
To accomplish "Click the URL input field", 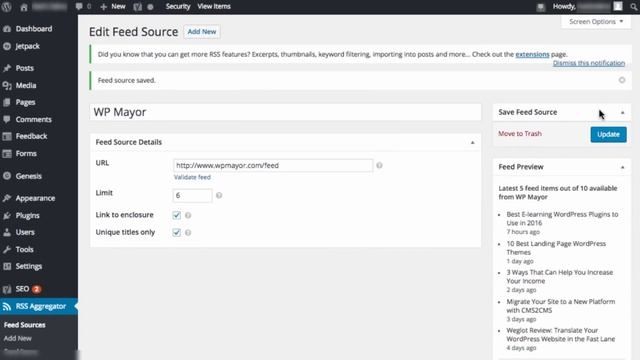I will [x=273, y=165].
